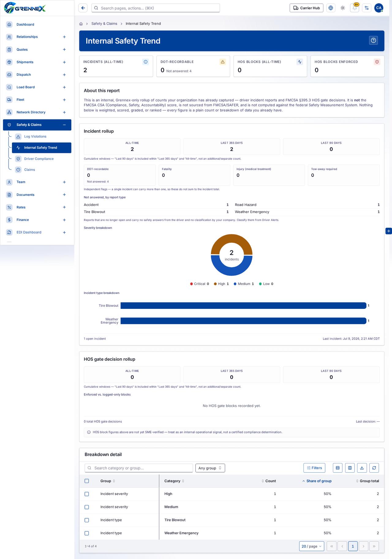Open the Carrier Hub button

307,8
